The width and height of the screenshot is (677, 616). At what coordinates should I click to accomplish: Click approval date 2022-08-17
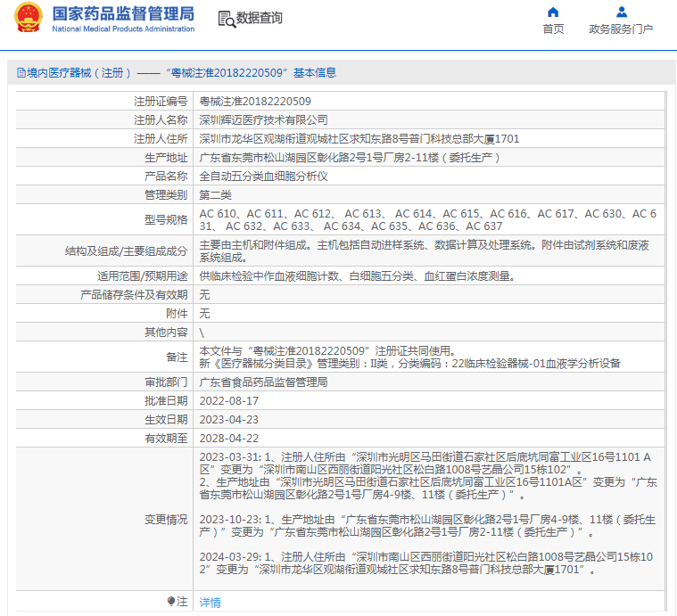click(229, 401)
